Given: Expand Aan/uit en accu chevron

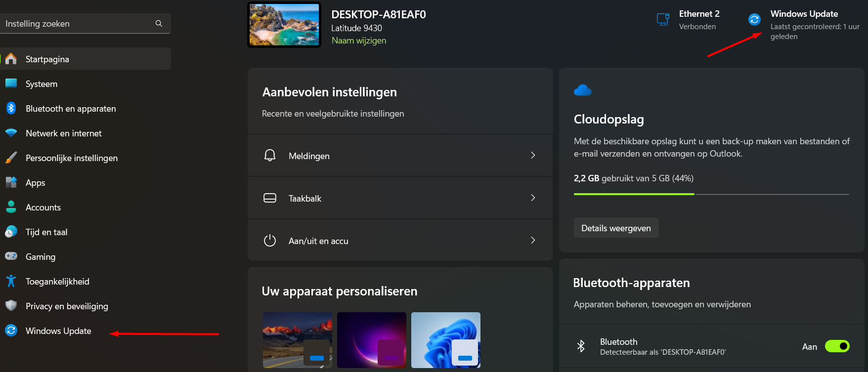Looking at the screenshot, I should pos(533,240).
